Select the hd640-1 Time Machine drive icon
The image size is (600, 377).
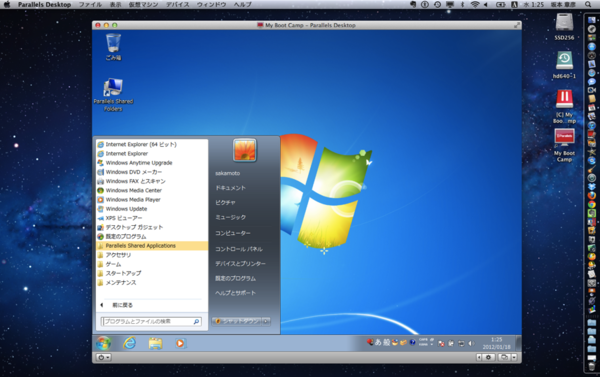point(564,65)
